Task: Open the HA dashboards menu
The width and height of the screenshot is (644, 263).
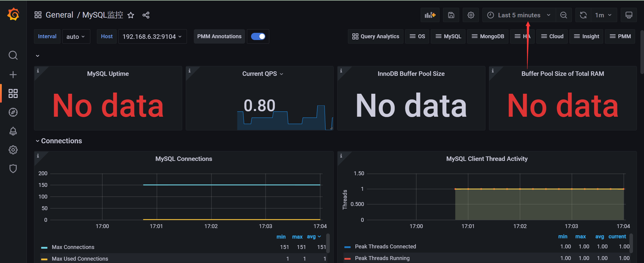Action: point(522,36)
